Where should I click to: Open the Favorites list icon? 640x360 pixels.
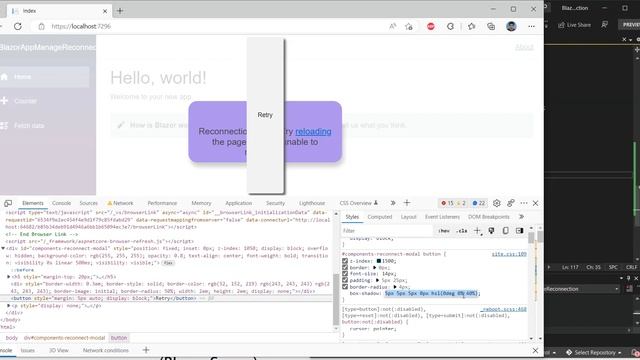[472, 27]
